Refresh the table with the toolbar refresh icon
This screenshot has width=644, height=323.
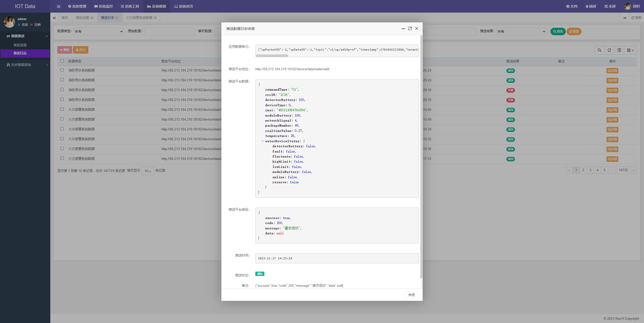tap(609, 50)
